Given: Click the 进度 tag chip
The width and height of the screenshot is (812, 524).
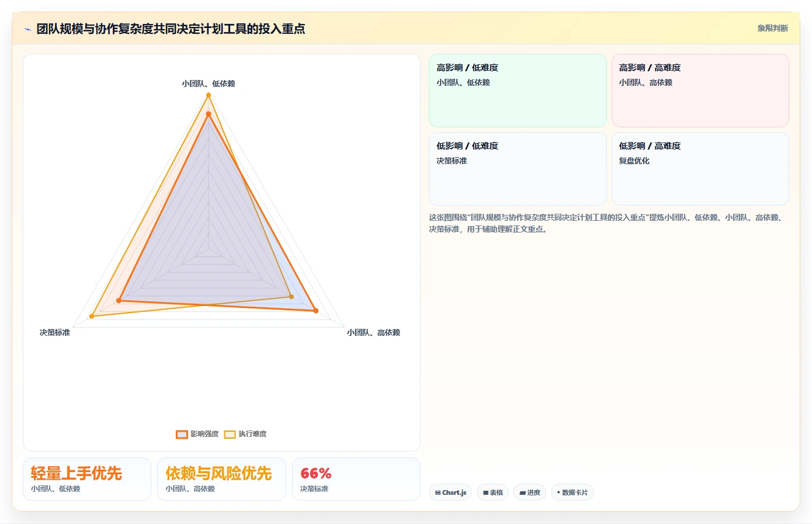Looking at the screenshot, I should coord(530,492).
